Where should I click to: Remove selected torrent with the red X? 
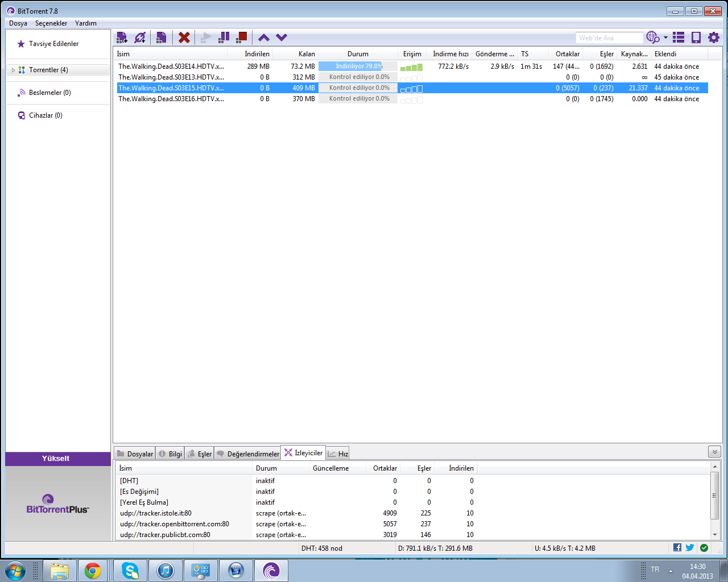click(184, 38)
